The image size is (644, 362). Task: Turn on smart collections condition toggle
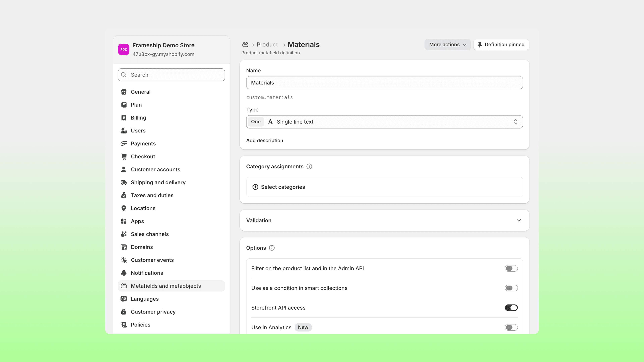(511, 288)
